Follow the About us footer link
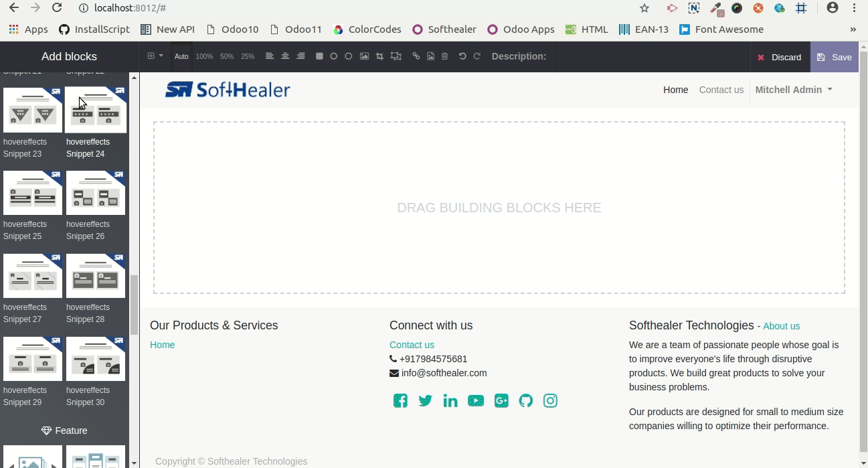 point(781,326)
